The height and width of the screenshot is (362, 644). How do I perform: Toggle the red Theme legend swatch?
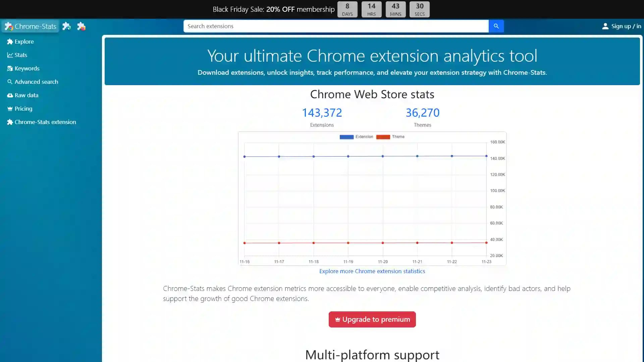pyautogui.click(x=383, y=137)
